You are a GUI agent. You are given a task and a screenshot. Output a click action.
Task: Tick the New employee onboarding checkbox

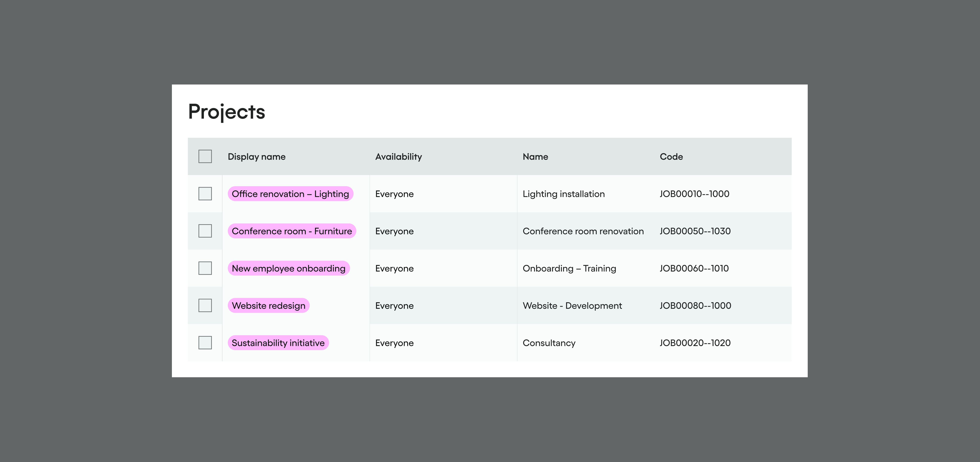click(x=205, y=268)
